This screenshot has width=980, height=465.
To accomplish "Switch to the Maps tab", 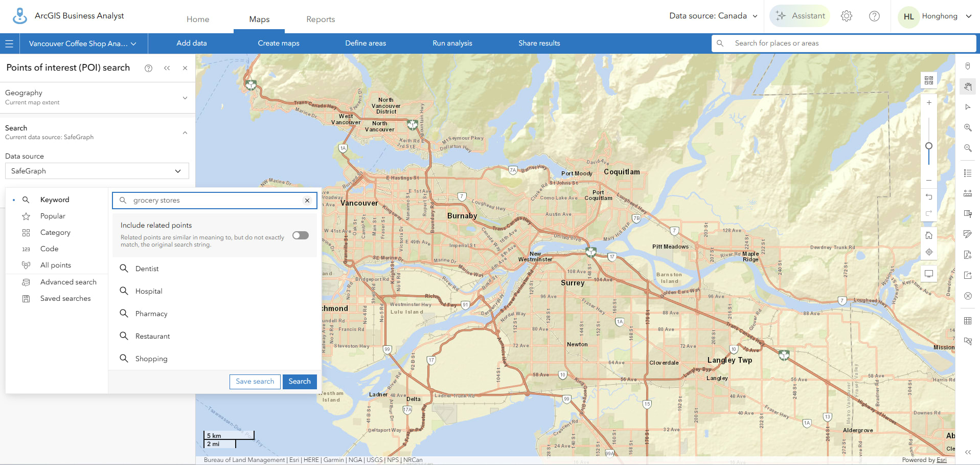I will (259, 19).
